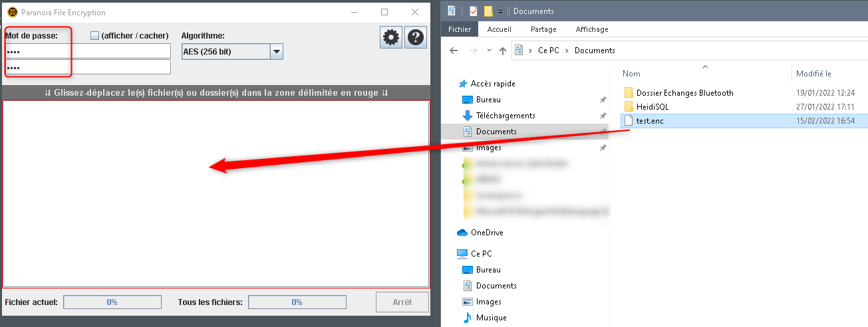Minimize the Paranoia File Encryption window

[x=354, y=12]
